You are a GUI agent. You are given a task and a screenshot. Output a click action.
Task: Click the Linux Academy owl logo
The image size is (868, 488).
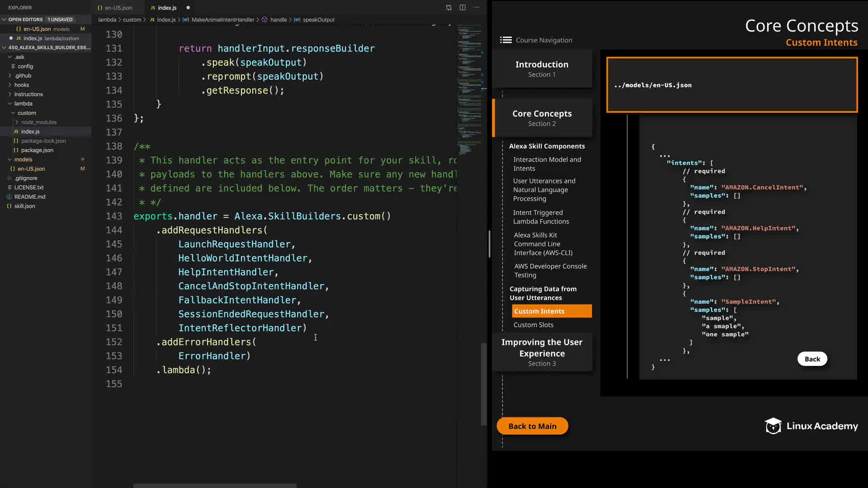[773, 426]
